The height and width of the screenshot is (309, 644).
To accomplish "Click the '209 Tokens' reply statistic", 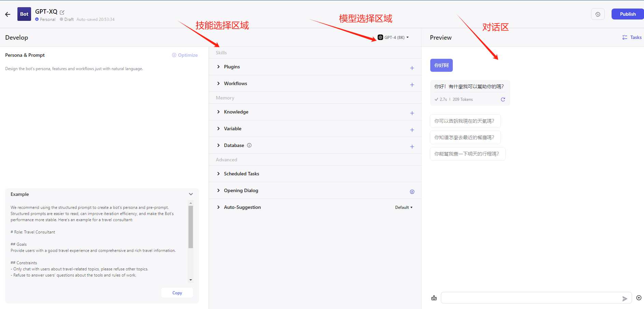I will [x=463, y=99].
